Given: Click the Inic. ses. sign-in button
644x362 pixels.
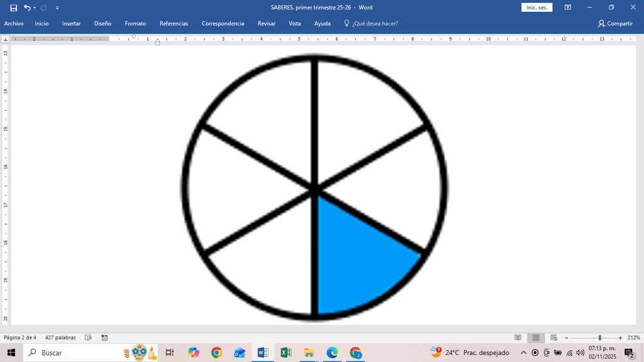Looking at the screenshot, I should tap(537, 8).
